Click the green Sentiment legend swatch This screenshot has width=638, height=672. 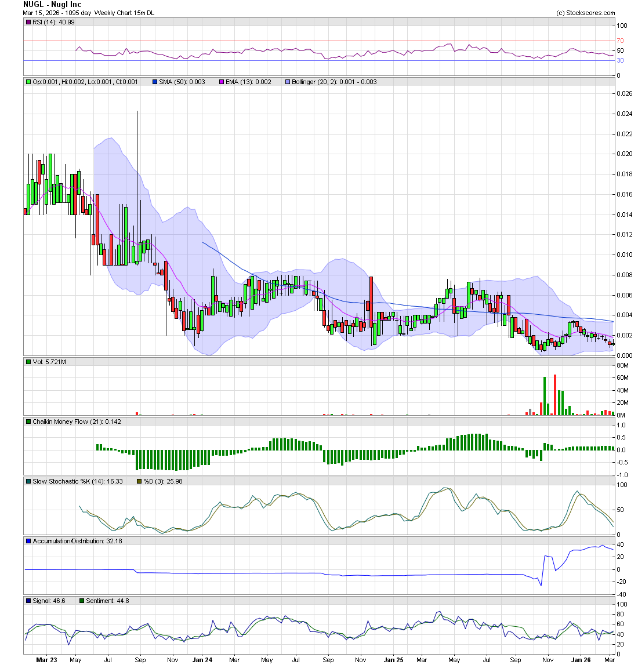(81, 601)
